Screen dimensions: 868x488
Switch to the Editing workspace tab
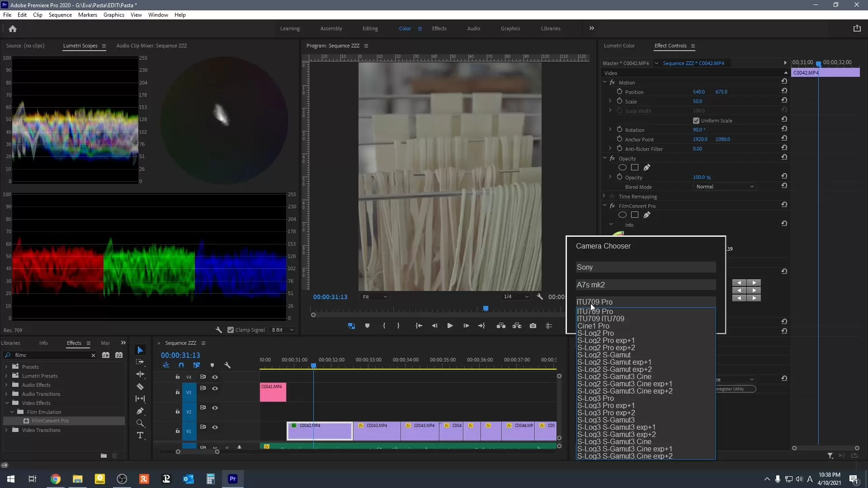[x=370, y=28]
